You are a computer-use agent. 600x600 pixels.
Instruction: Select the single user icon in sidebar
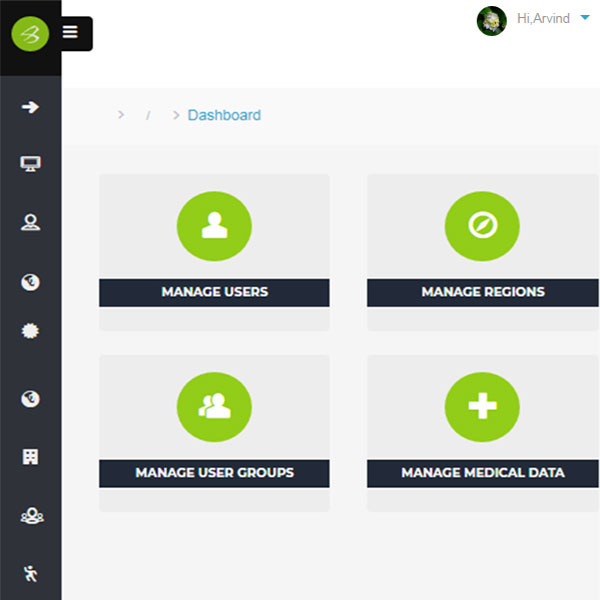30,223
